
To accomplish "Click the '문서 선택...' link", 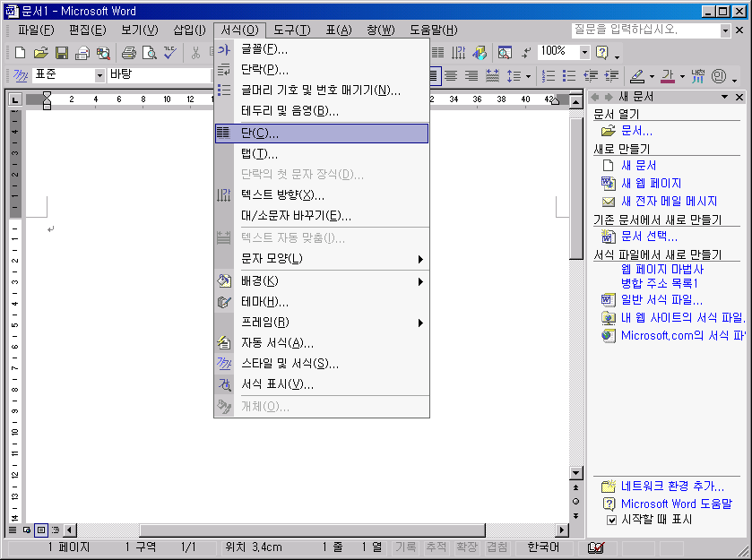I will 649,237.
